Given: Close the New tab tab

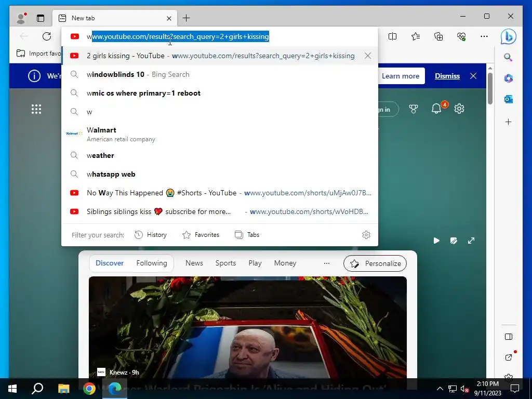Looking at the screenshot, I should (169, 18).
